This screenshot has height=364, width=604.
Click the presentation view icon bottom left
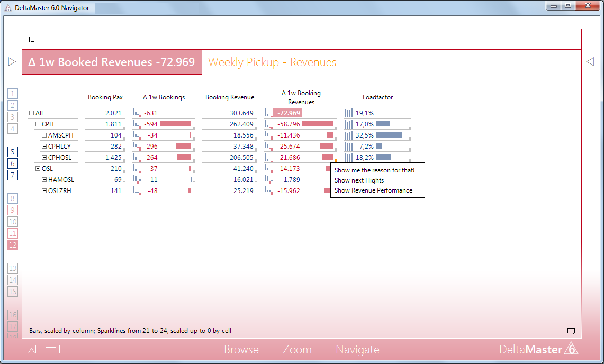29,349
